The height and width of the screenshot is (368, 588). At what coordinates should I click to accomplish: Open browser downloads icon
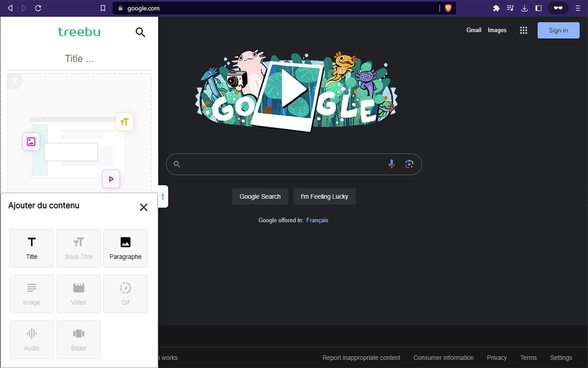tap(525, 8)
